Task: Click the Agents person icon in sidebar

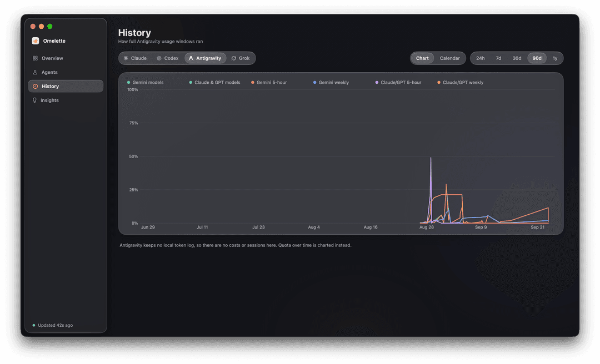Action: (x=35, y=72)
